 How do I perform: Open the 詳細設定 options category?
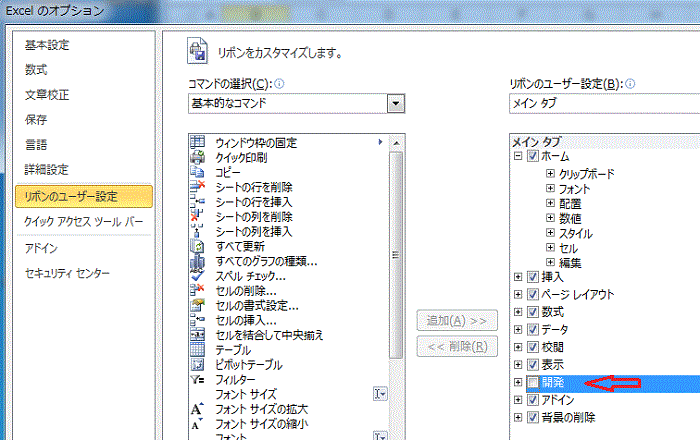pyautogui.click(x=46, y=169)
